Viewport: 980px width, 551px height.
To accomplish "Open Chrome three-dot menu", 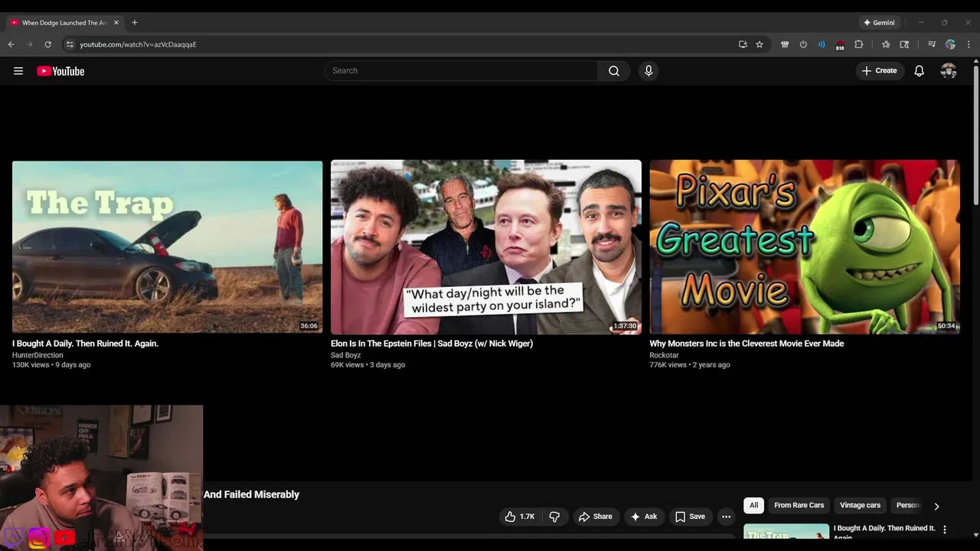I will (x=969, y=44).
